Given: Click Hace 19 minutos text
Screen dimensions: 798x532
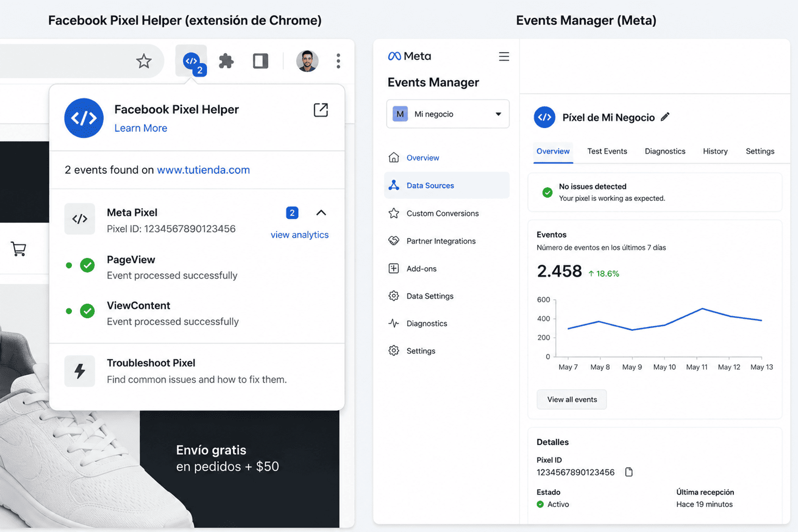Looking at the screenshot, I should pos(704,504).
